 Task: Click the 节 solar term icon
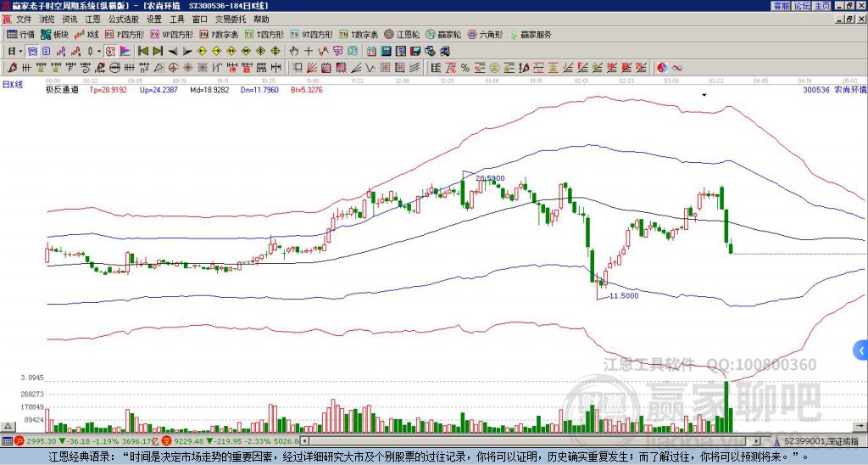(337, 52)
